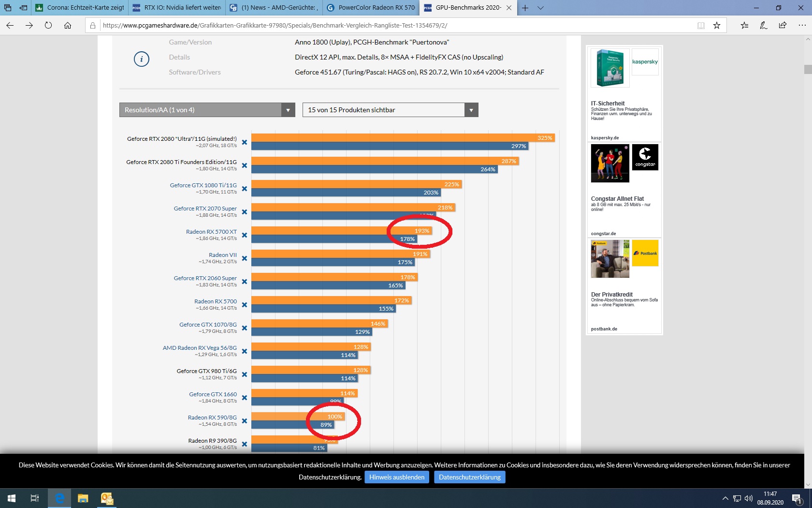Remove Geforce GTX 980 Ti row
The width and height of the screenshot is (812, 508).
coord(245,374)
